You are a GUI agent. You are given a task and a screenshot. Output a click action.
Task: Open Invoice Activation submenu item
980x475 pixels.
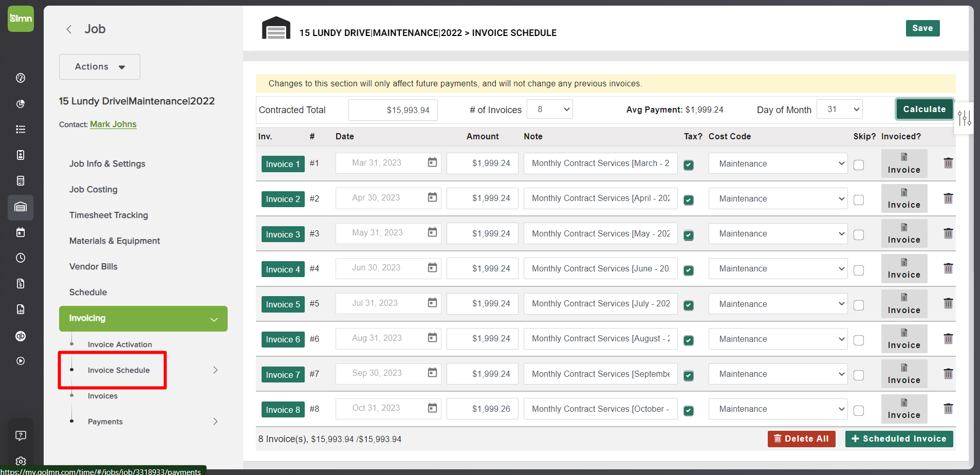(x=120, y=344)
